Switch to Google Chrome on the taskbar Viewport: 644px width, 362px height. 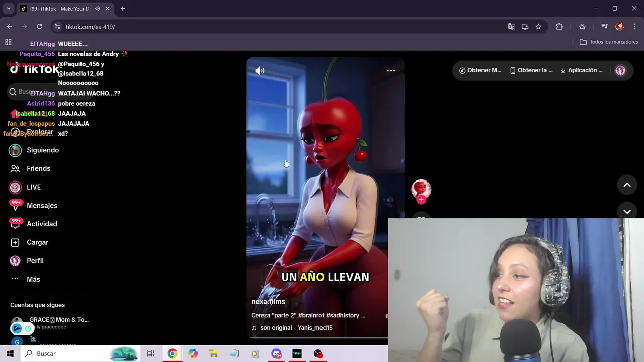(172, 354)
